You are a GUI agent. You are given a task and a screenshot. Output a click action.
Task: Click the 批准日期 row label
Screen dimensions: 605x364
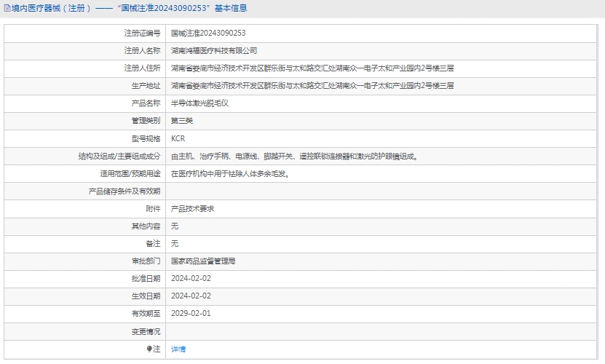click(x=145, y=278)
